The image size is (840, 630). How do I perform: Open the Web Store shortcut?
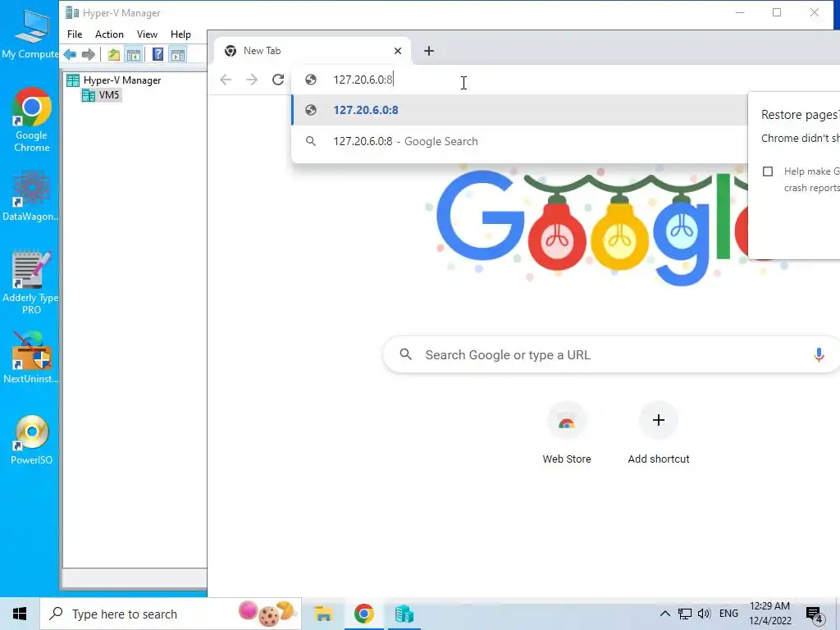tap(566, 433)
